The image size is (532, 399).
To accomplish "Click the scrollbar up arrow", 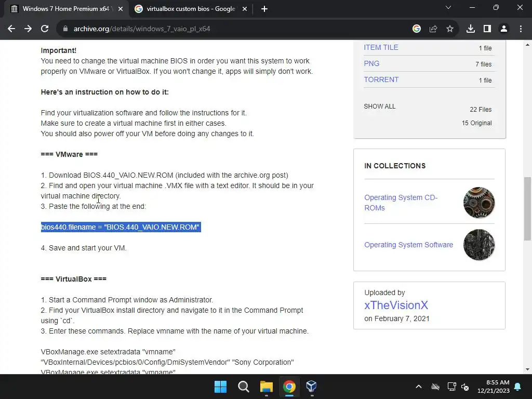I will pos(527,45).
